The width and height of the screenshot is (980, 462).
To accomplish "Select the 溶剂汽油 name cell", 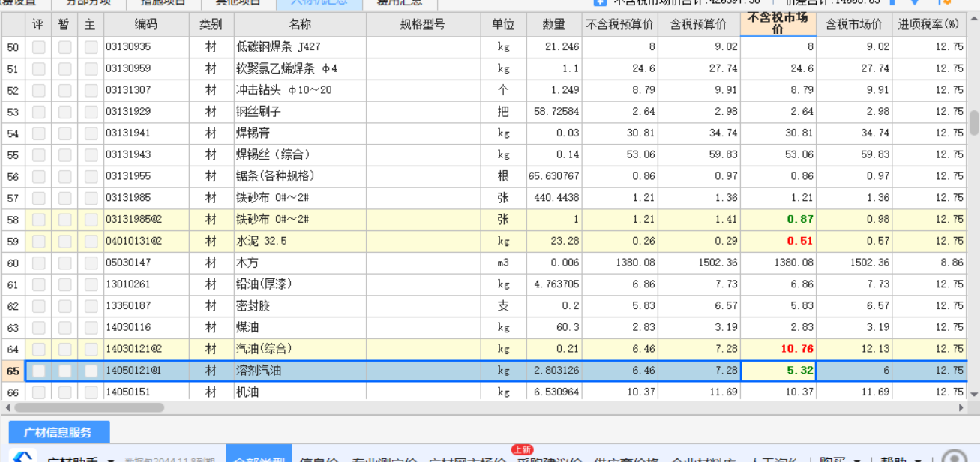I will 300,370.
